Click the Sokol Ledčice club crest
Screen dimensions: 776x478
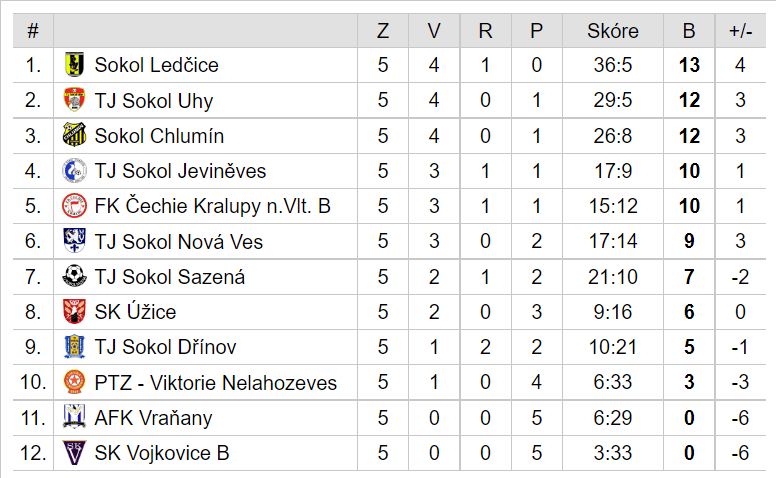(74, 65)
